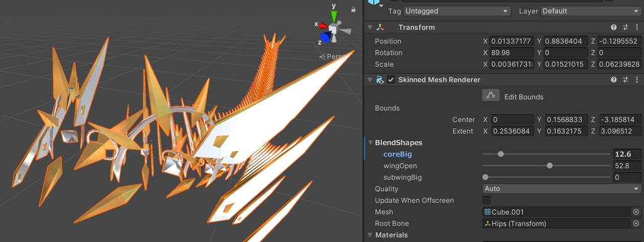
Task: Click the Rotation X field
Action: (x=512, y=53)
